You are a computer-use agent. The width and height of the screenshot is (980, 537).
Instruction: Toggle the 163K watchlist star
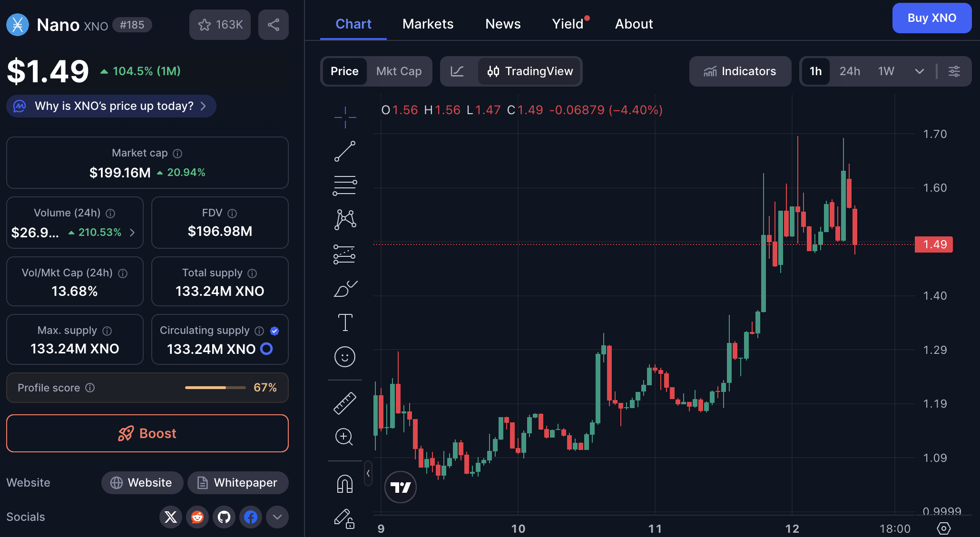click(x=220, y=25)
